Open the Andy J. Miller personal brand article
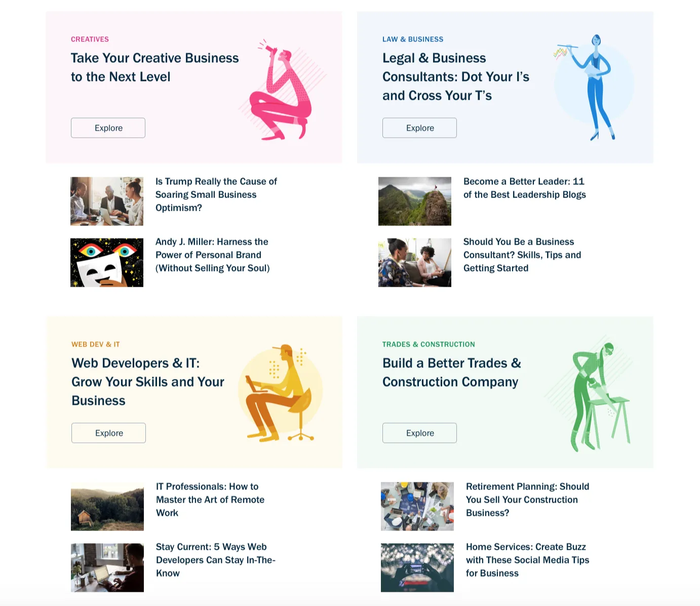The image size is (700, 606). 213,255
